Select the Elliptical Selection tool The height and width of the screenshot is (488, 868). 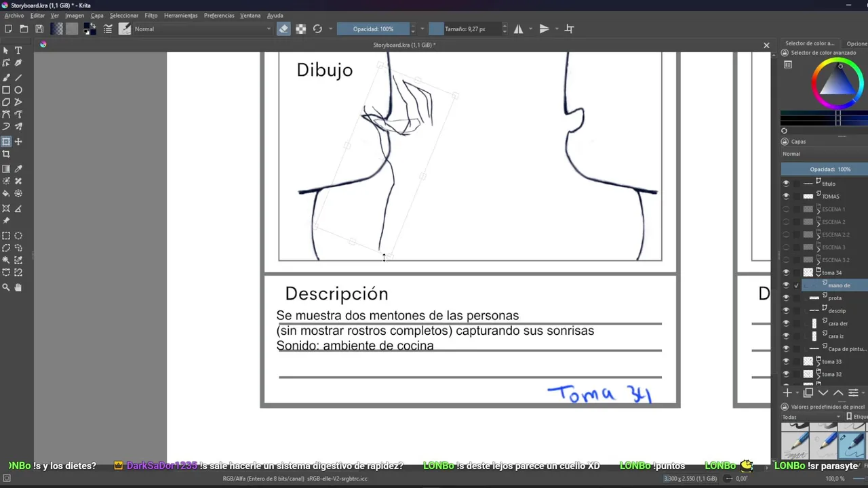click(18, 236)
